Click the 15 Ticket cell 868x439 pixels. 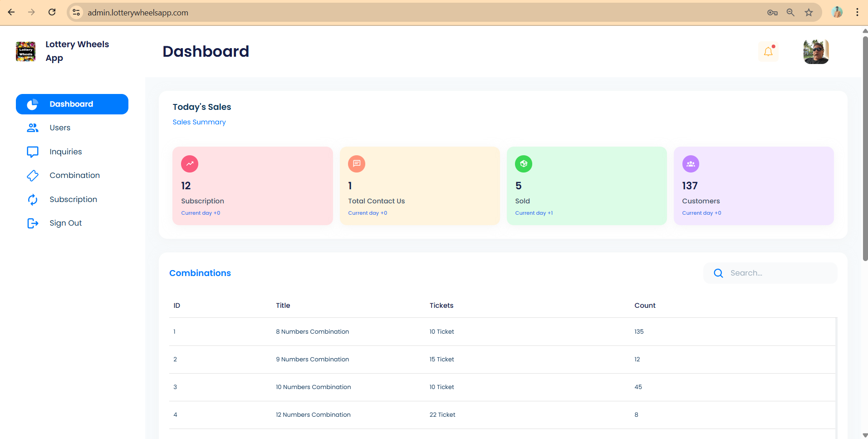pyautogui.click(x=442, y=360)
